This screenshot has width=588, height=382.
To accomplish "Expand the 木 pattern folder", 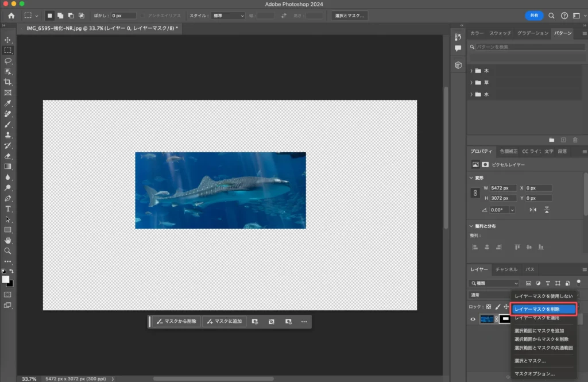I will [x=472, y=71].
